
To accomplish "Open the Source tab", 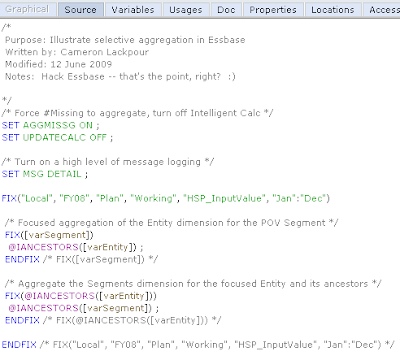I will pyautogui.click(x=81, y=10).
